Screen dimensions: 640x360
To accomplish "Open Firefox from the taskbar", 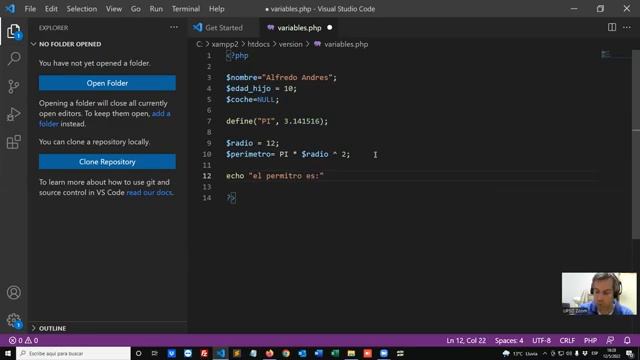I will (269, 353).
